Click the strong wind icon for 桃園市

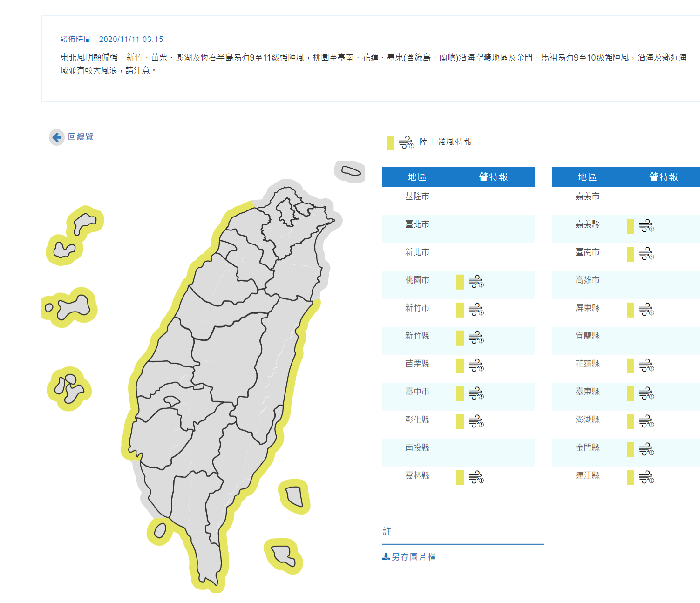click(x=476, y=282)
